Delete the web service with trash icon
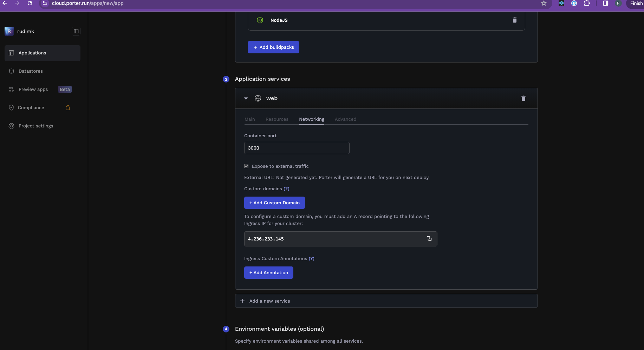 tap(523, 98)
